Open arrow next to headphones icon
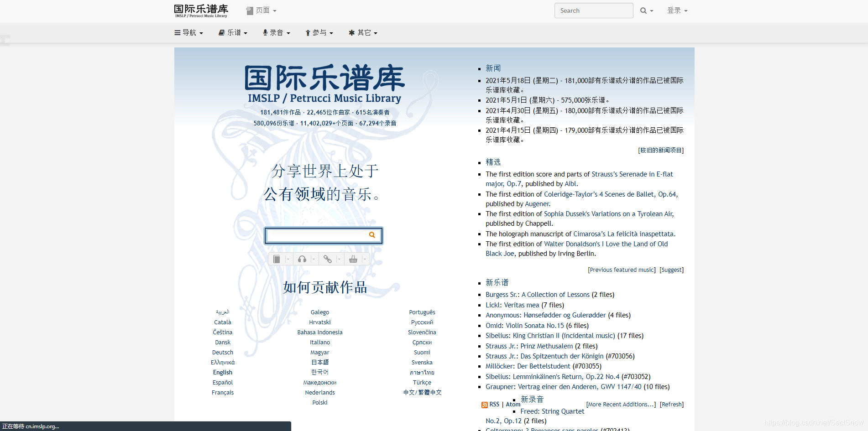The width and height of the screenshot is (868, 431). click(314, 259)
